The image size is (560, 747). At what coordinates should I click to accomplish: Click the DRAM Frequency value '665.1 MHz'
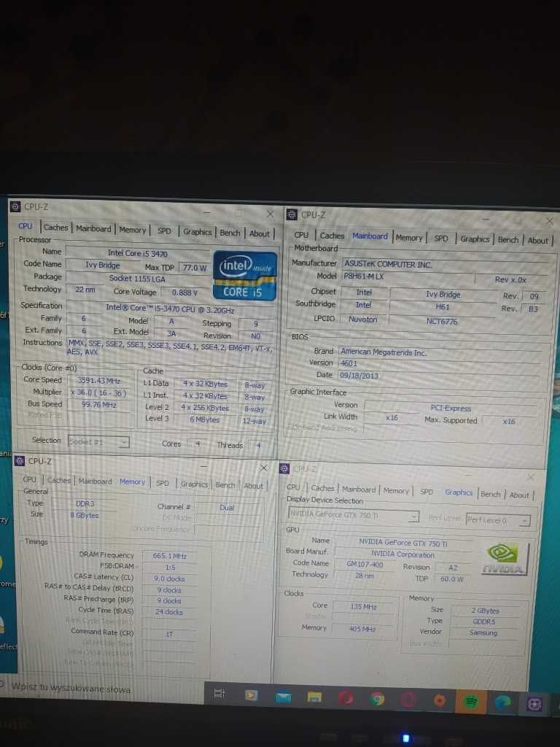[169, 555]
